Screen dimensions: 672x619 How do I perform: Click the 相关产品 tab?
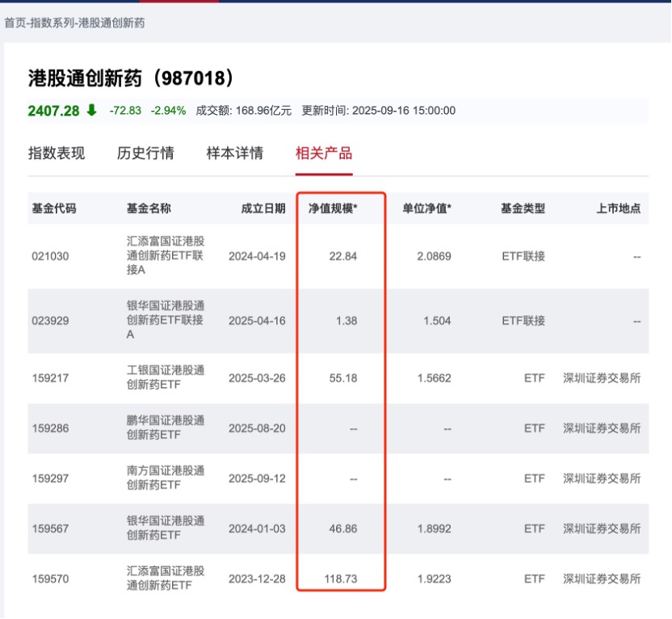click(x=324, y=154)
